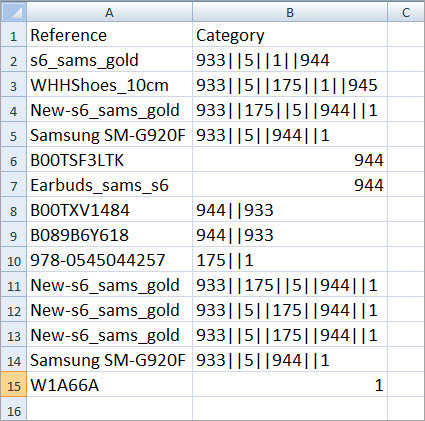
Task: Select row 12 header
Action: pos(14,310)
